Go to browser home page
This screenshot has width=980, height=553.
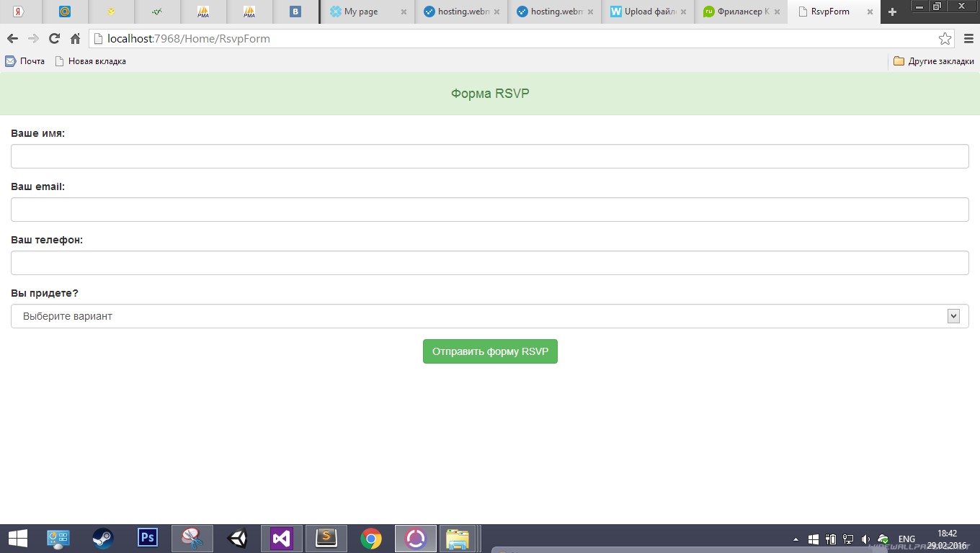75,39
